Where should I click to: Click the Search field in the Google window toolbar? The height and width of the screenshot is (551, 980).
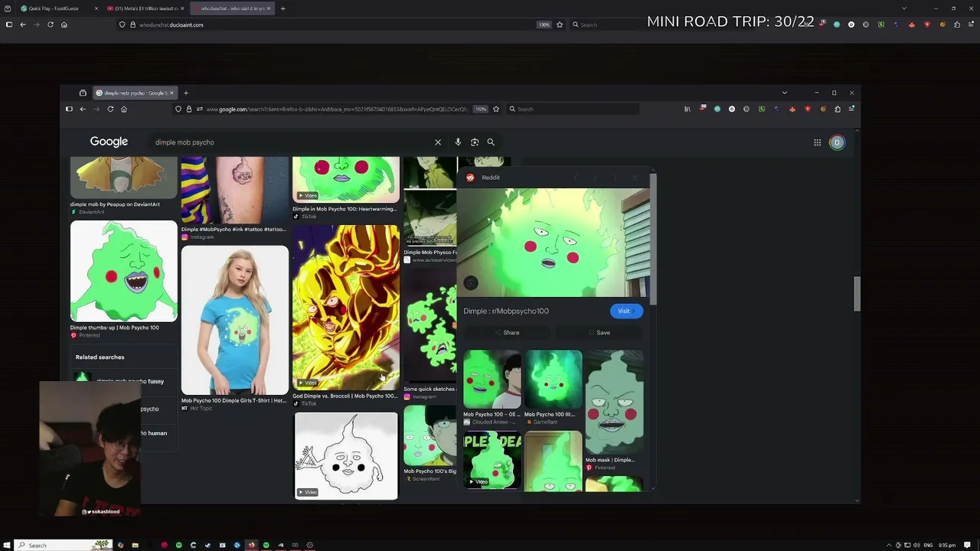(x=573, y=109)
